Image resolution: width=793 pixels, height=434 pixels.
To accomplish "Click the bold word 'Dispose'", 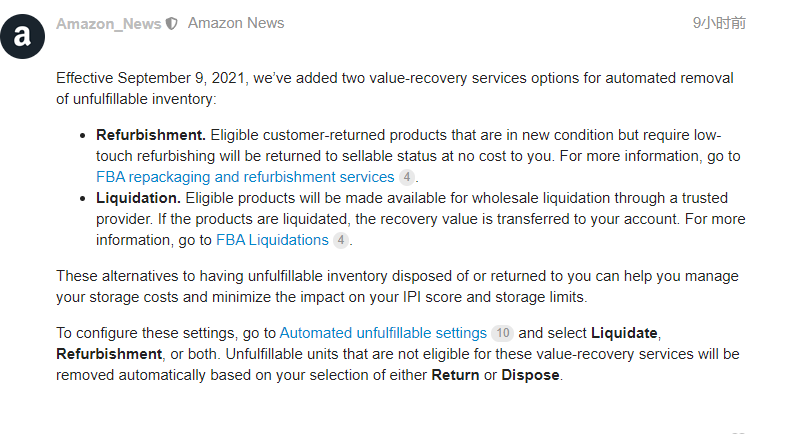I will tap(531, 375).
